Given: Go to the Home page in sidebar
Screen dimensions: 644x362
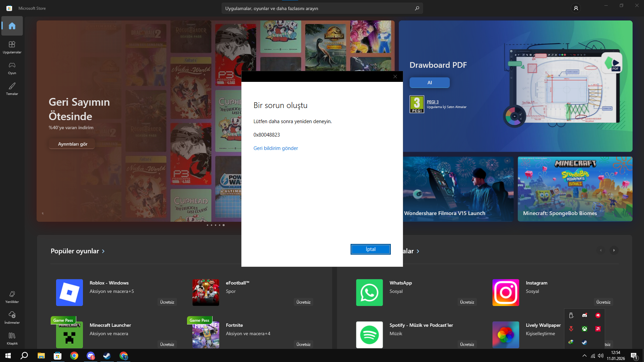Looking at the screenshot, I should pos(12,26).
